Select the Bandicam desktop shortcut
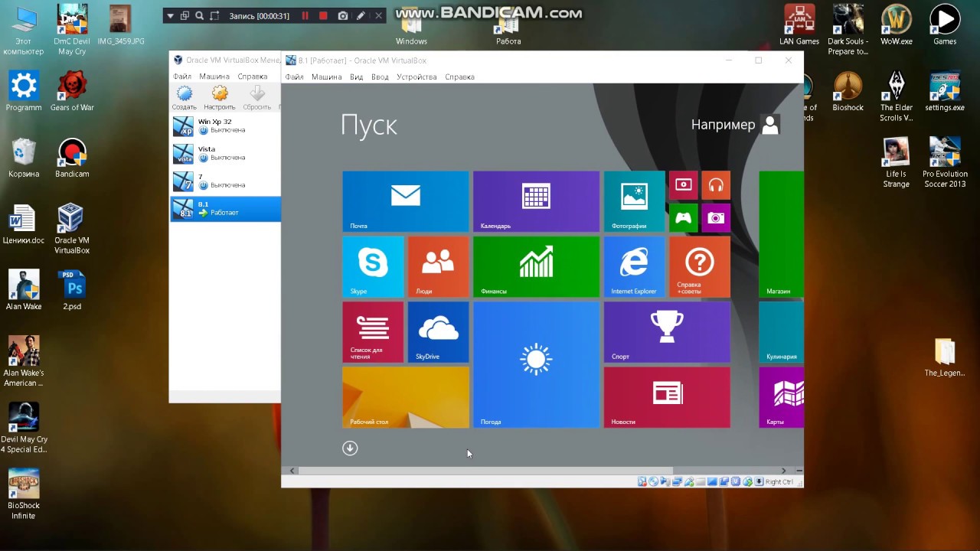This screenshot has height=551, width=980. [72, 158]
